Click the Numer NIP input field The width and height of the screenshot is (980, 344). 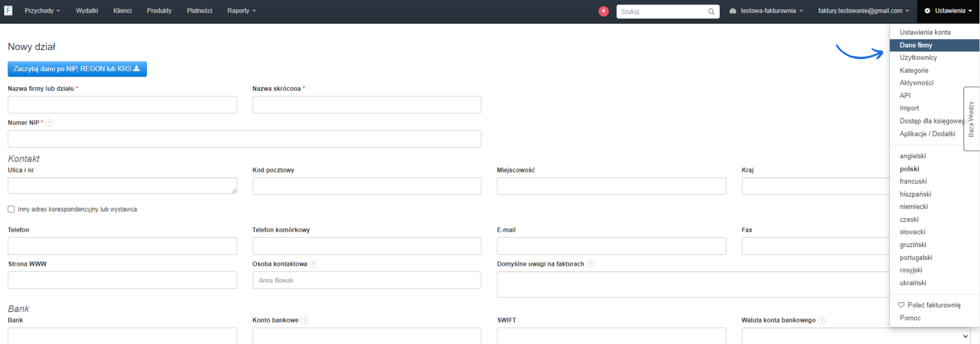(244, 139)
